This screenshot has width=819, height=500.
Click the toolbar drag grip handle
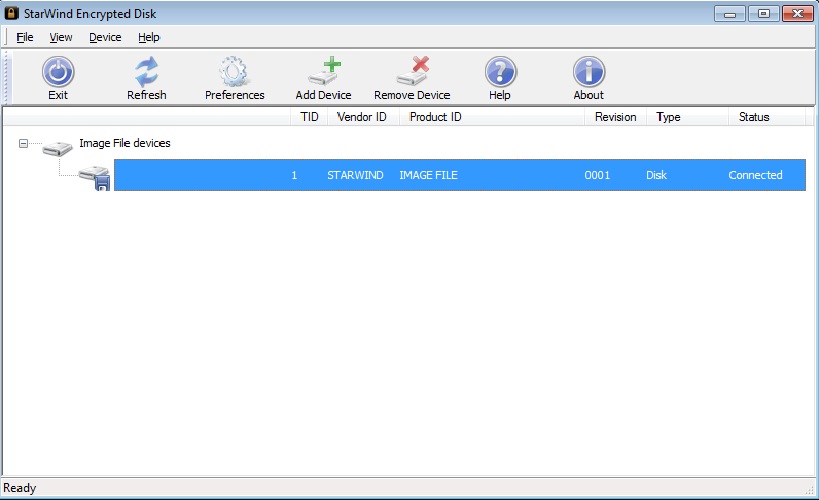[x=6, y=77]
